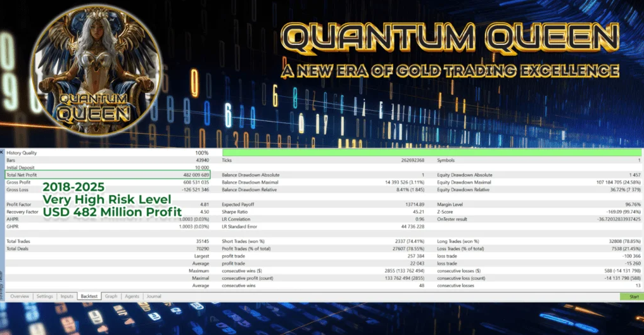Click the GHPR label
This screenshot has height=335, width=644.
(x=12, y=227)
